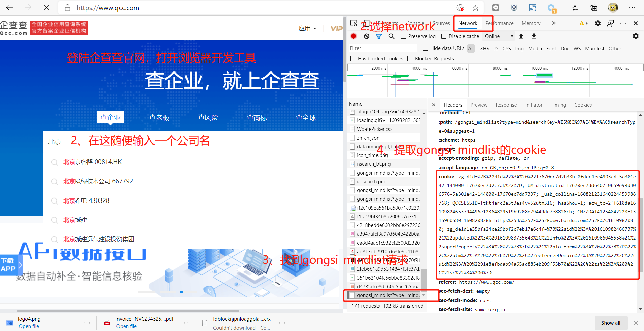Open the Preview tab of the request
This screenshot has width=644, height=331.
pos(479,105)
